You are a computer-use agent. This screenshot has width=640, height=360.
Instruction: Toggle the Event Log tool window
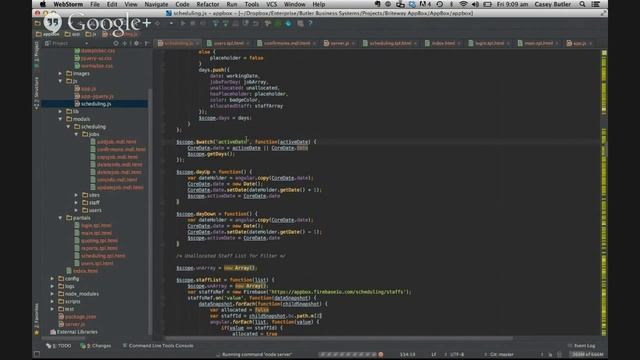coord(581,346)
